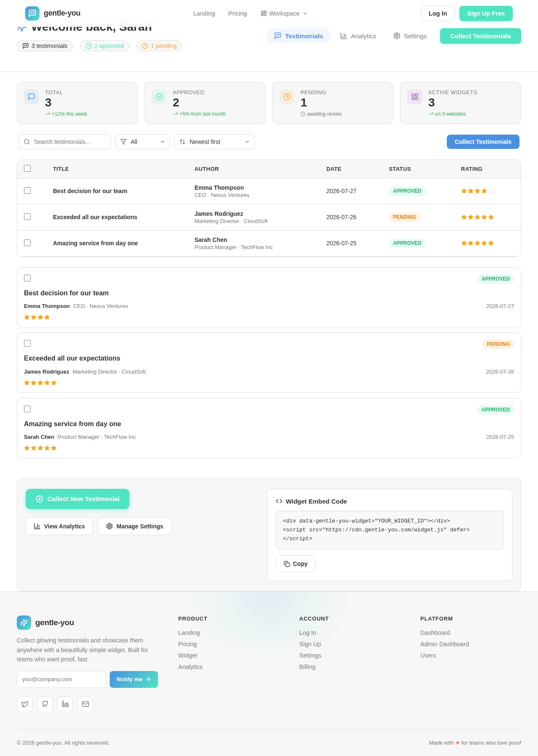Click Sign Up Free button
The height and width of the screenshot is (756, 538).
486,13
